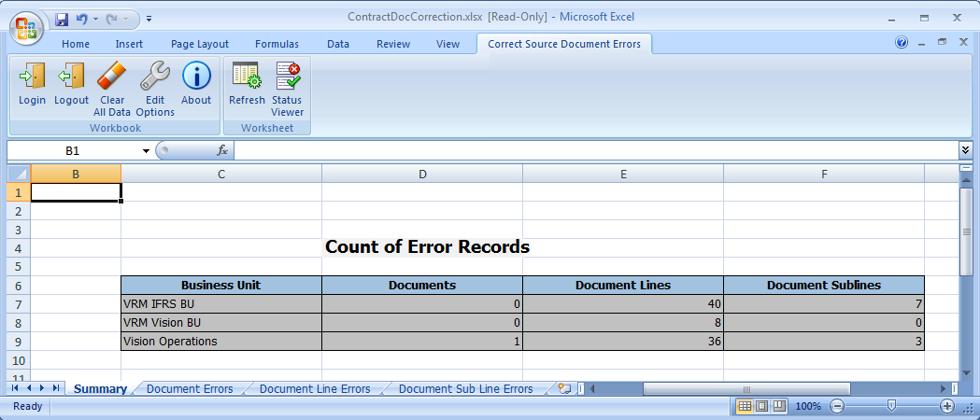Refresh the worksheet data

coord(247,83)
